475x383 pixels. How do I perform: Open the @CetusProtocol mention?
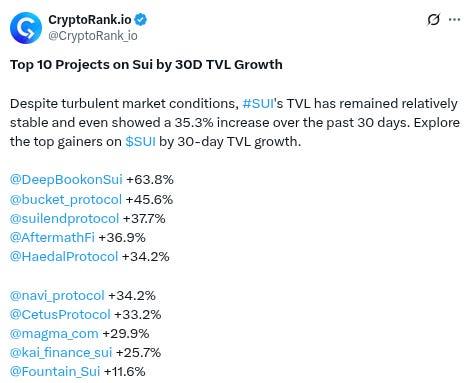(60, 314)
